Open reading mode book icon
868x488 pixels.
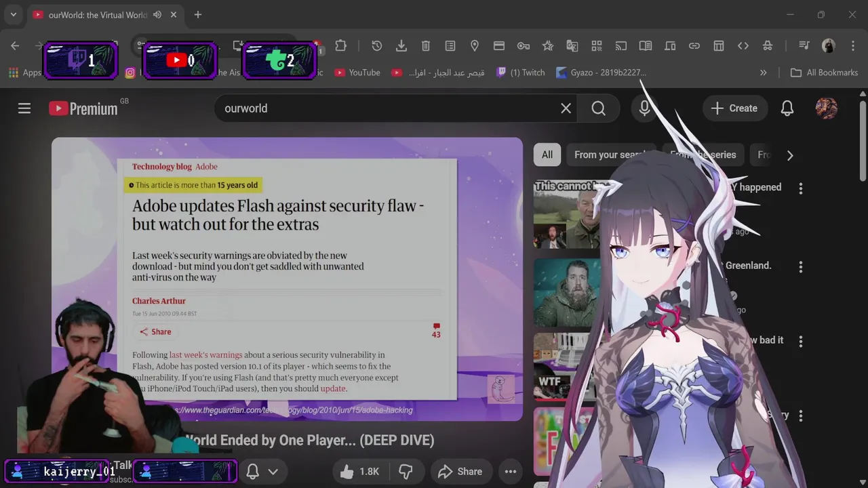(646, 45)
